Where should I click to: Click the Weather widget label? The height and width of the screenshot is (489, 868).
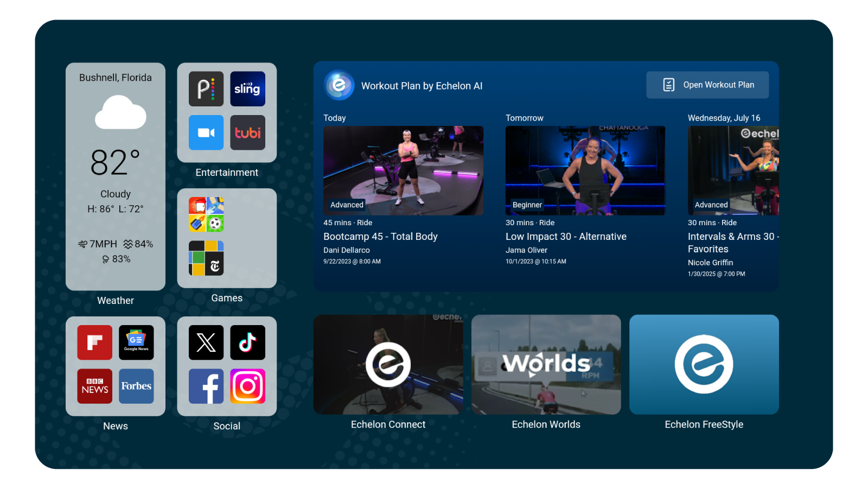pyautogui.click(x=116, y=301)
